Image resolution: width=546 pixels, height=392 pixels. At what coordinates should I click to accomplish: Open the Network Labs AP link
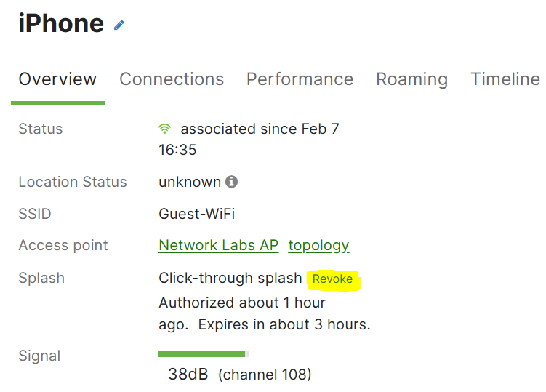(x=218, y=245)
